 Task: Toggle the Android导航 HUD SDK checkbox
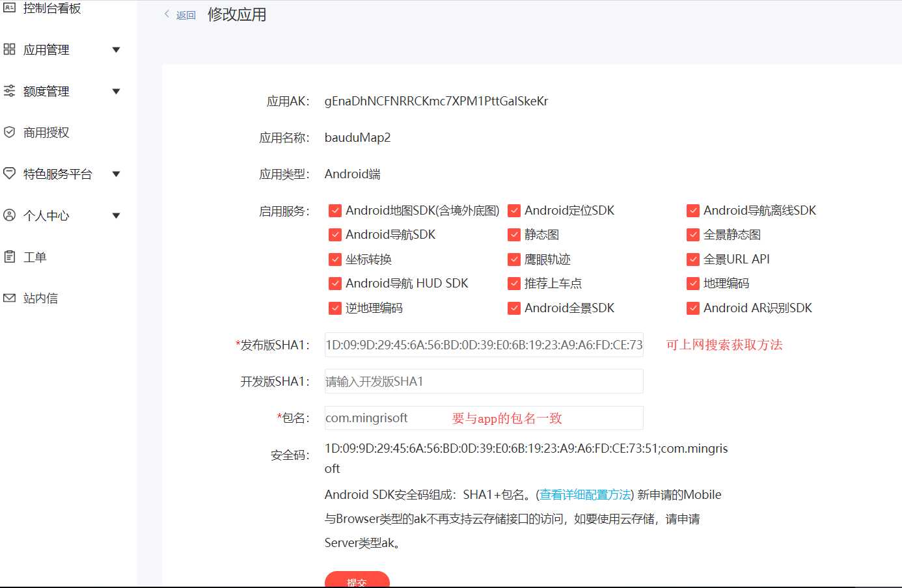[x=335, y=284]
